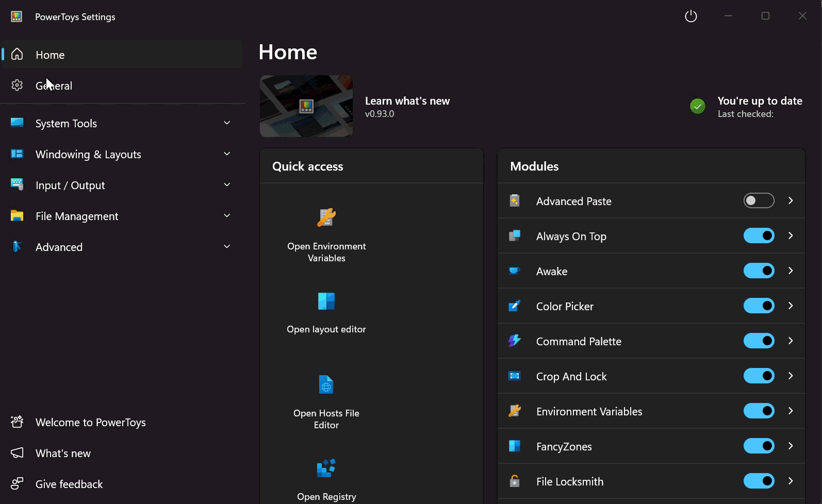Click the Home house icon in sidebar
The width and height of the screenshot is (822, 504).
[x=17, y=54]
